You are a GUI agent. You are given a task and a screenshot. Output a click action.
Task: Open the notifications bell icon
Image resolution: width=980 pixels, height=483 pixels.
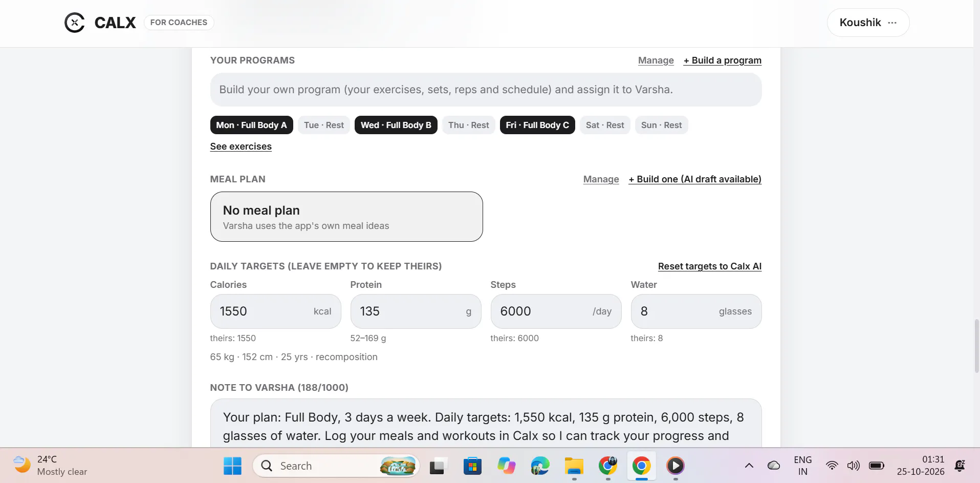960,466
